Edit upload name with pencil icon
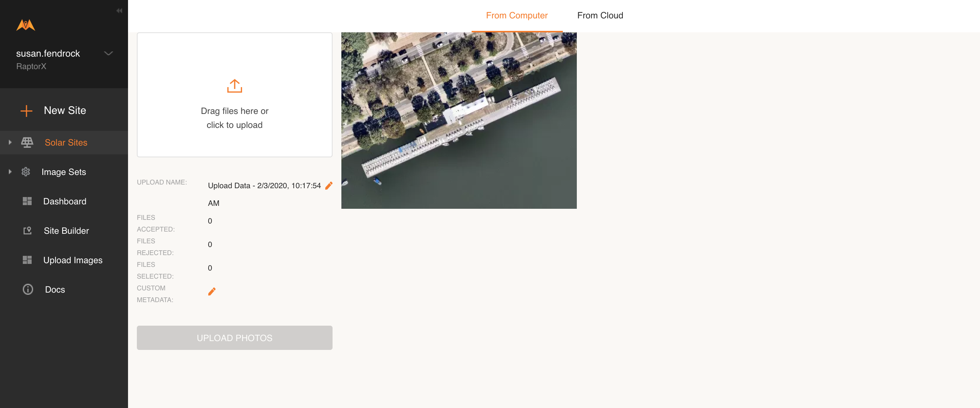This screenshot has height=408, width=980. (329, 186)
